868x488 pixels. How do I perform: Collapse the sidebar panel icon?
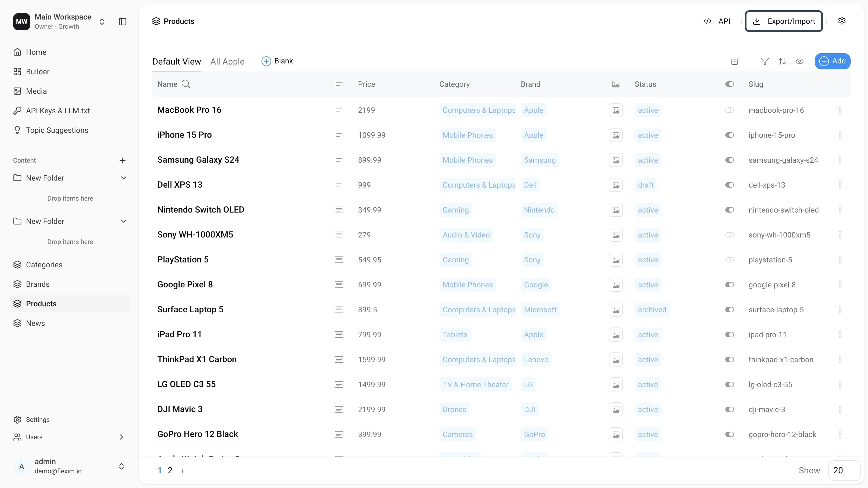tap(123, 22)
